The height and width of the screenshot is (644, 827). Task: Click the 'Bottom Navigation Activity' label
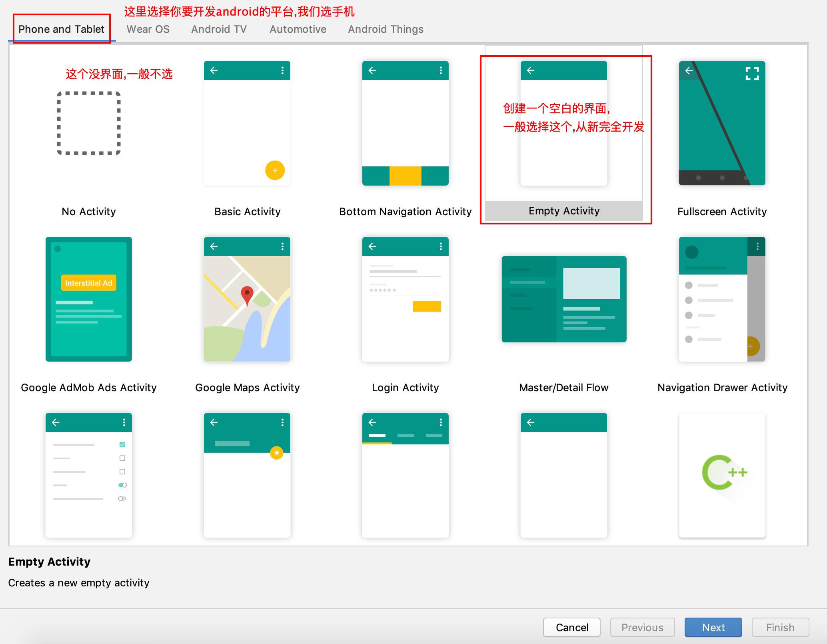click(x=406, y=212)
